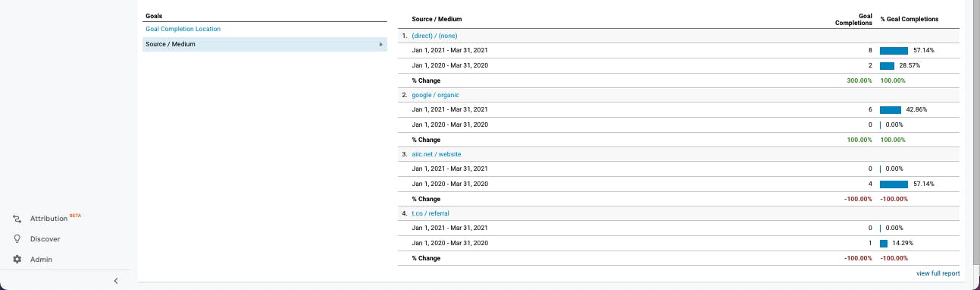Click the Admin label in sidebar
Image resolution: width=980 pixels, height=290 pixels.
[41, 260]
